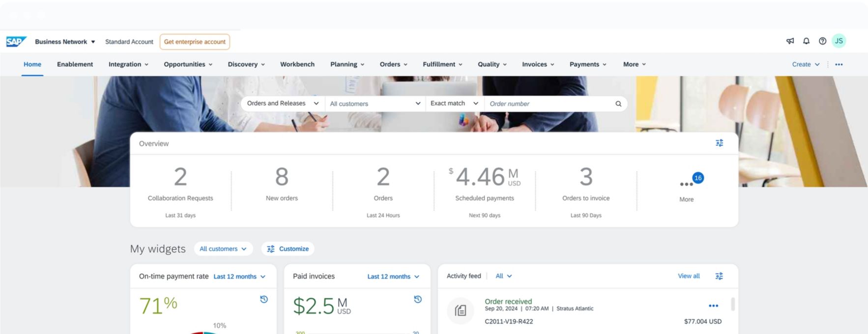The image size is (868, 334).
Task: Open the notifications bell
Action: [806, 41]
